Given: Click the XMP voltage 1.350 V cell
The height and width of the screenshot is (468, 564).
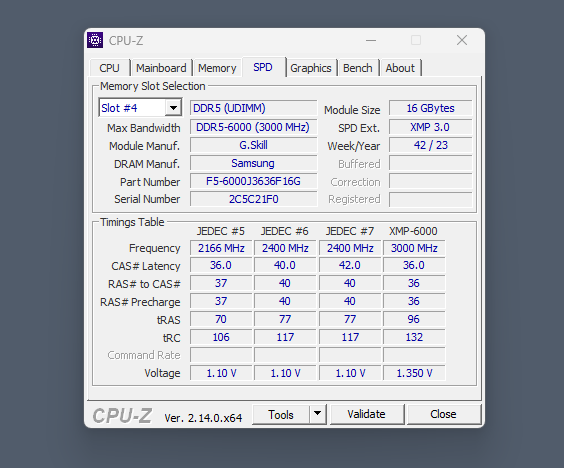Looking at the screenshot, I should click(414, 373).
